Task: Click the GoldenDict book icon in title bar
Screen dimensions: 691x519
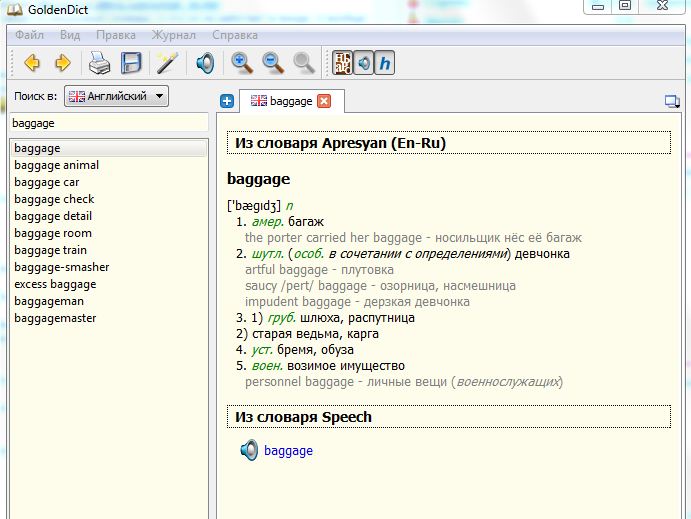Action: [x=15, y=9]
